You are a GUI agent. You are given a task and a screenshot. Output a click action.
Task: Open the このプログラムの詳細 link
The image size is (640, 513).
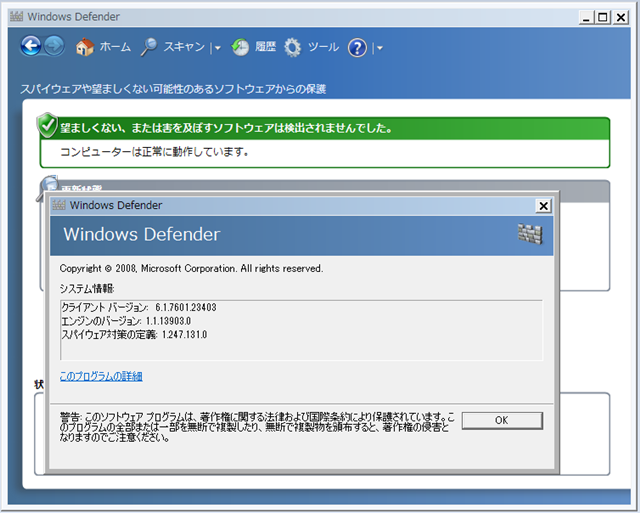101,376
